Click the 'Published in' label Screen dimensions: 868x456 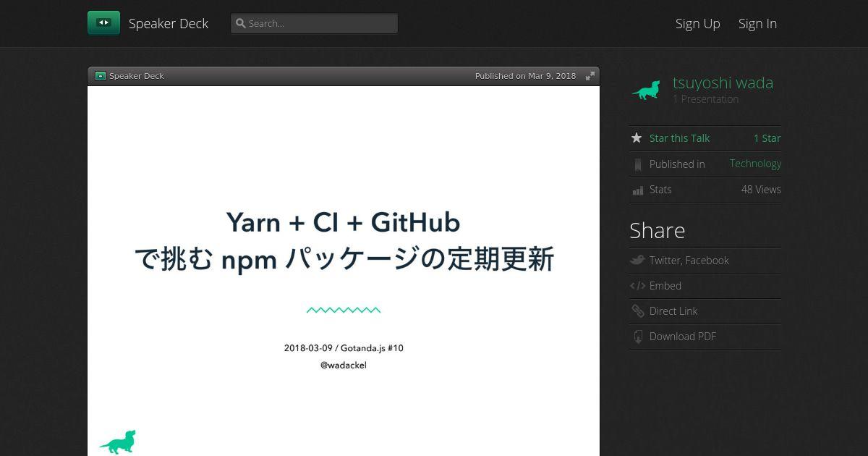677,164
